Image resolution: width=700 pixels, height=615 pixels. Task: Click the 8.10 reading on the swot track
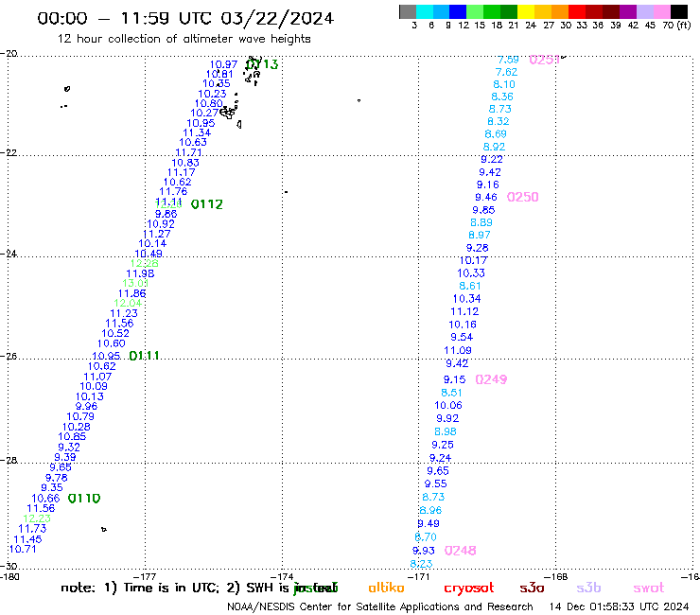[x=504, y=84]
